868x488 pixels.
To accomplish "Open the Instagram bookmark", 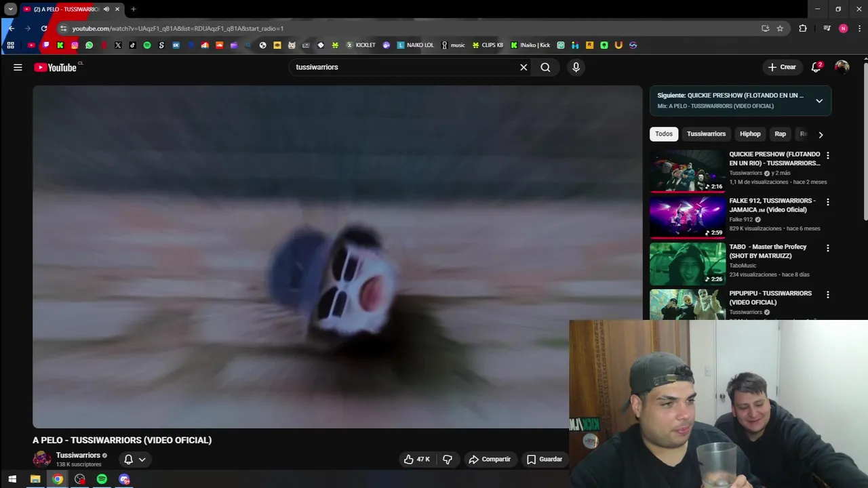I will [x=75, y=45].
